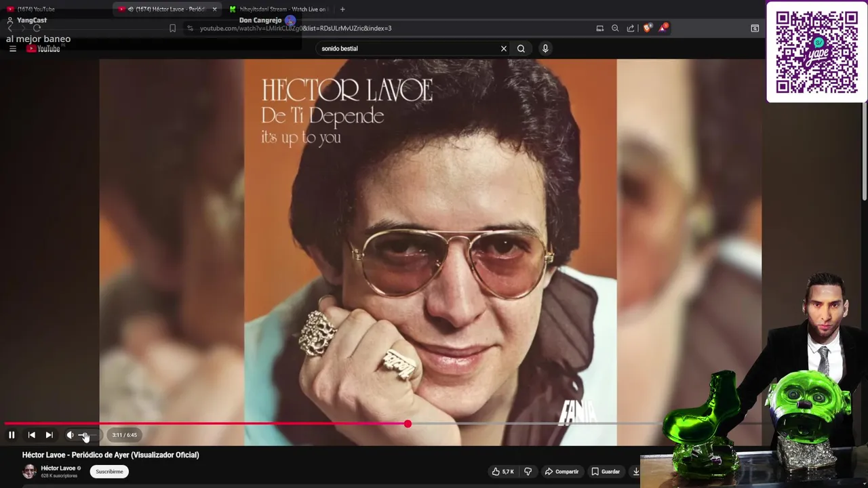Viewport: 868px width, 488px height.
Task: Click the video title 'Periódico de Ayer'
Action: point(111,455)
